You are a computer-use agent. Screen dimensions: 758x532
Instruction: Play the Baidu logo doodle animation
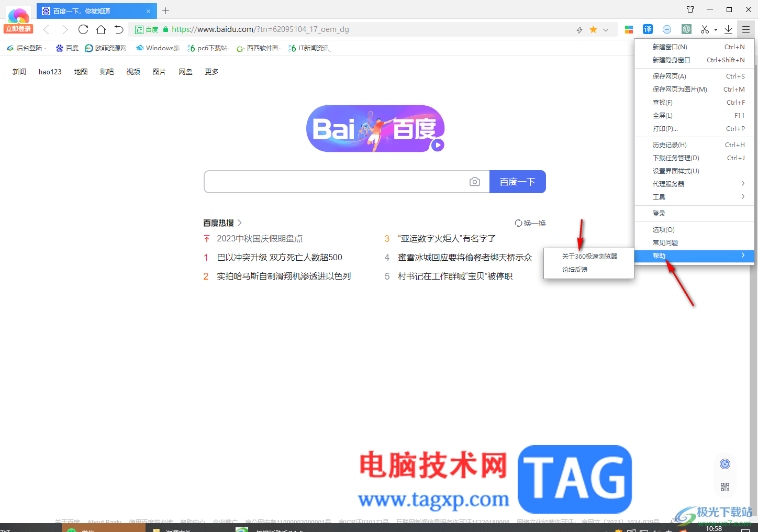(438, 146)
